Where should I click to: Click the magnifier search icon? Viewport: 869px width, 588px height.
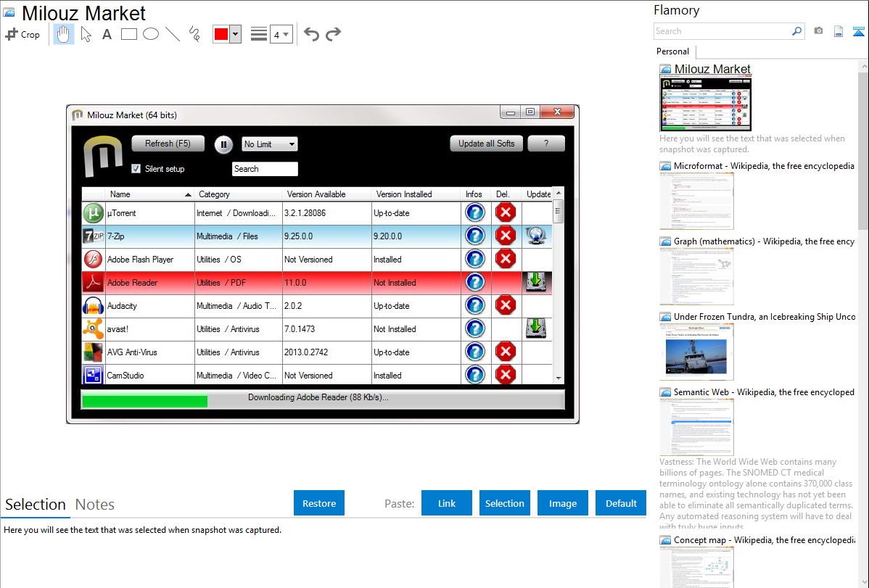[796, 31]
